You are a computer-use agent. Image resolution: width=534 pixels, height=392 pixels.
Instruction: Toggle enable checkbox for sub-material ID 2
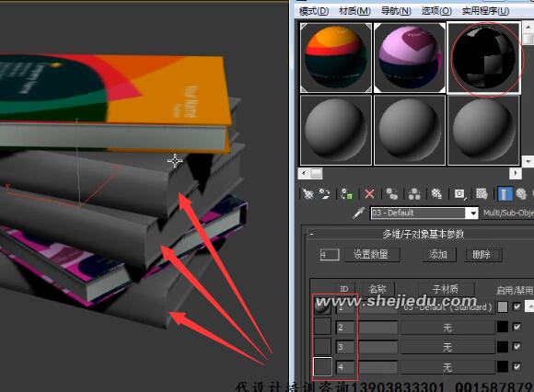pos(517,327)
